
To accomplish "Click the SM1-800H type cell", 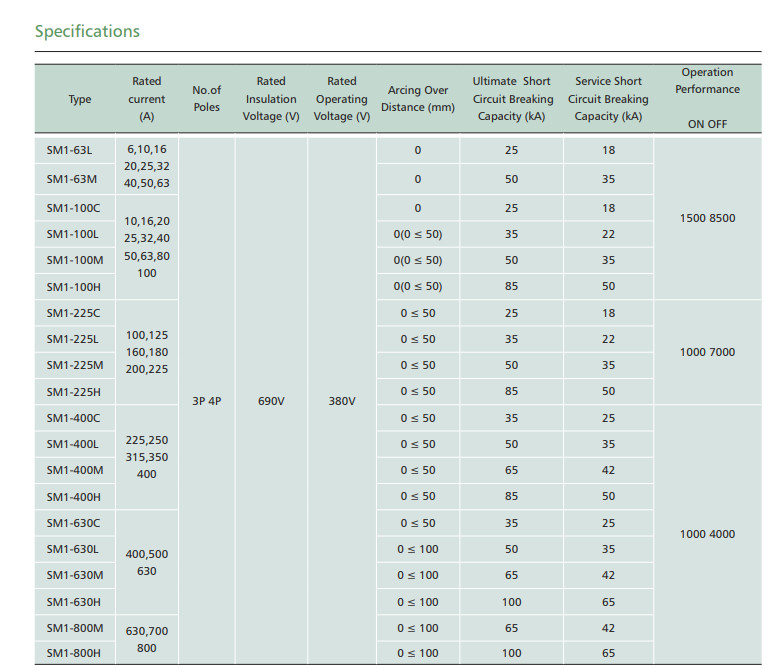I will point(74,653).
